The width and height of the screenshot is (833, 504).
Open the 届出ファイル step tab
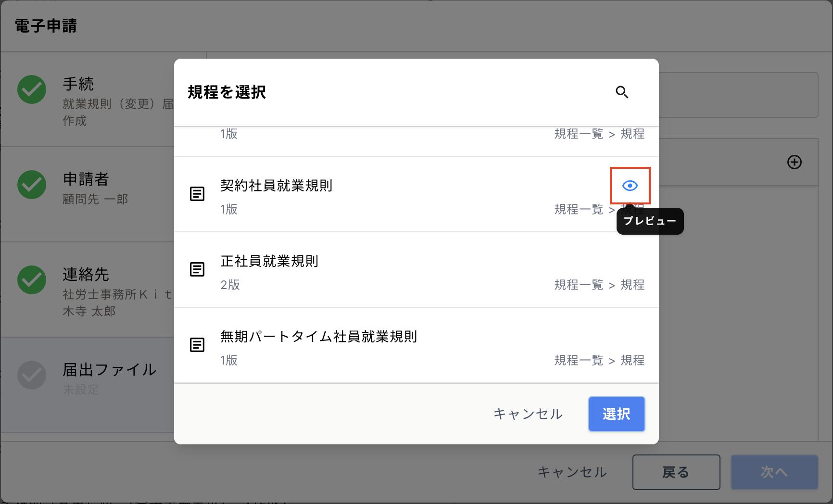109,370
